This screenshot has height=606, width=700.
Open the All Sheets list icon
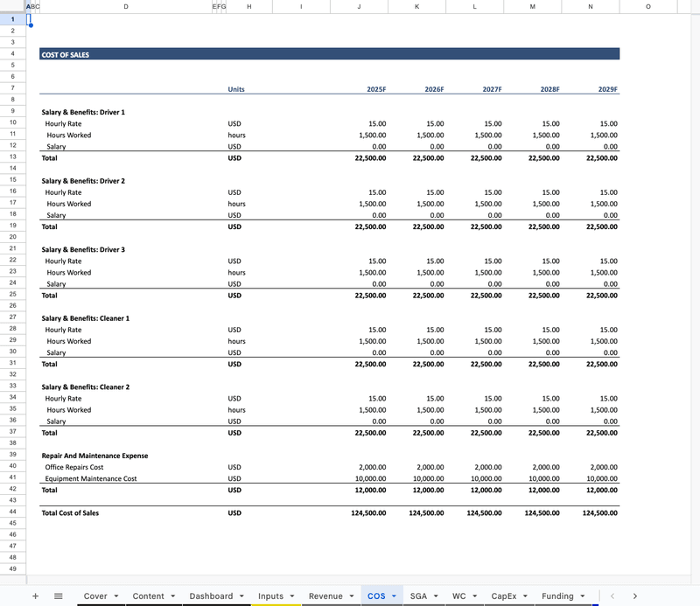pyautogui.click(x=59, y=596)
